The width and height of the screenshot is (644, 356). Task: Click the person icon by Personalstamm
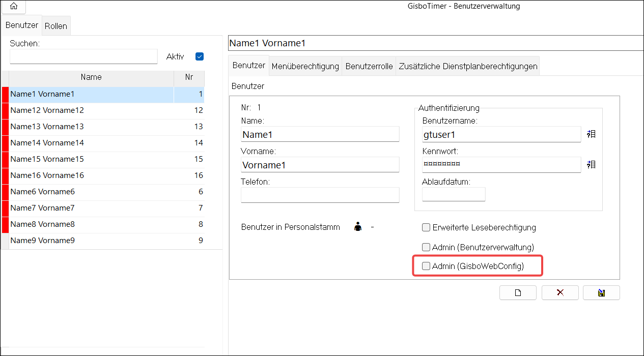(x=358, y=227)
